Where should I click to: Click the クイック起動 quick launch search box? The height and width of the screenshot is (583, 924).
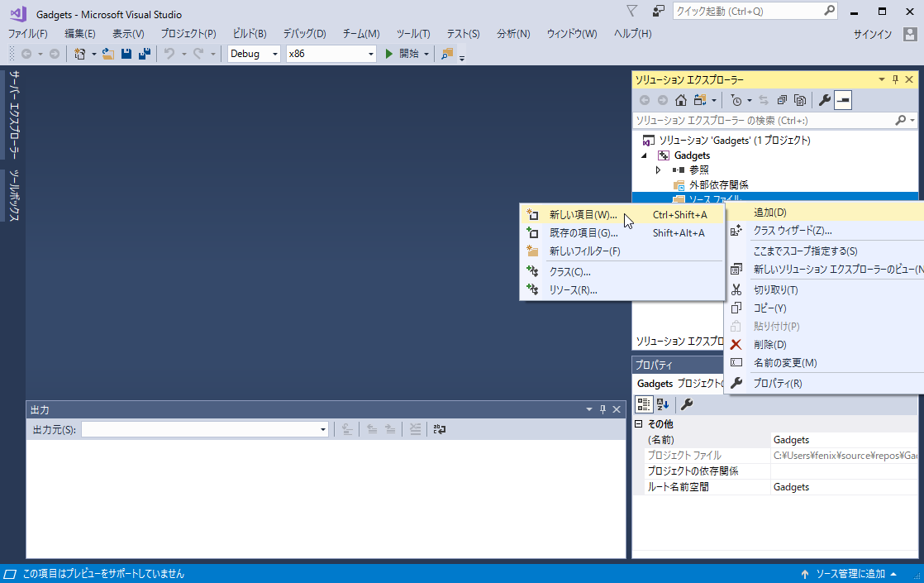pos(755,12)
